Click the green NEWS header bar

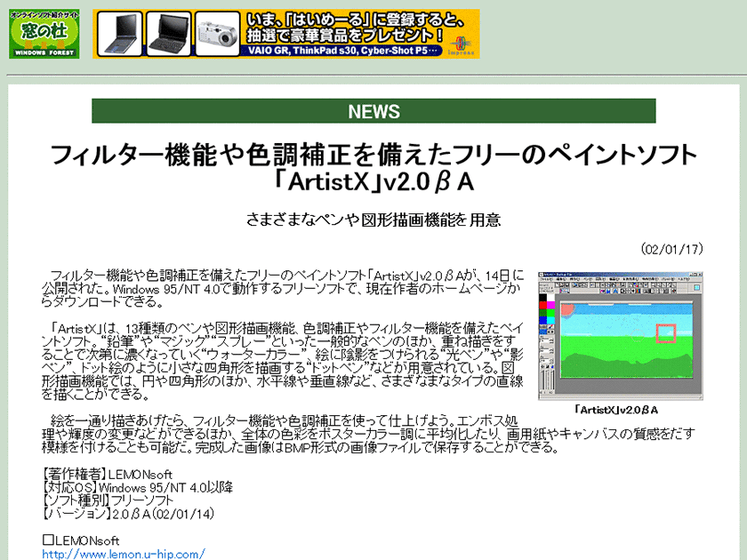coord(373,111)
